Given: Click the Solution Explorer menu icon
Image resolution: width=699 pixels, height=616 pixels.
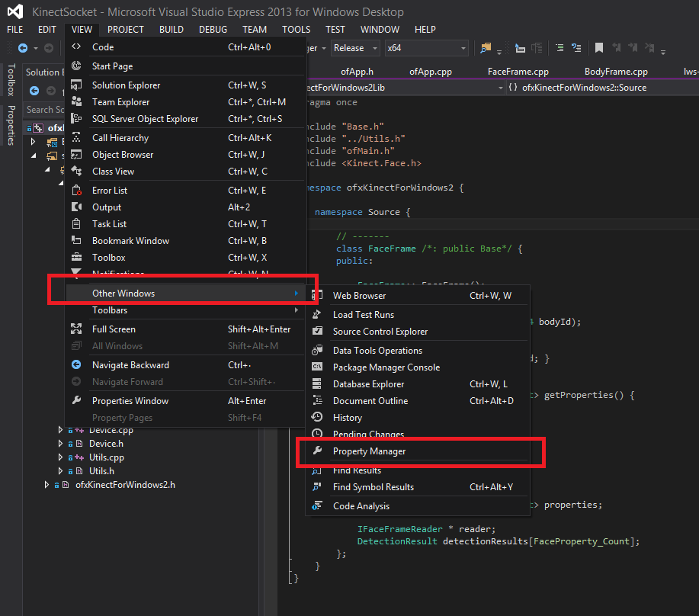Looking at the screenshot, I should [x=76, y=85].
